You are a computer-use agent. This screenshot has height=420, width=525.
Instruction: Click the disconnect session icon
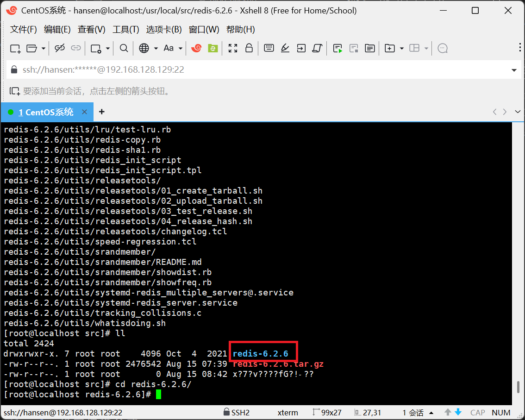[60, 48]
